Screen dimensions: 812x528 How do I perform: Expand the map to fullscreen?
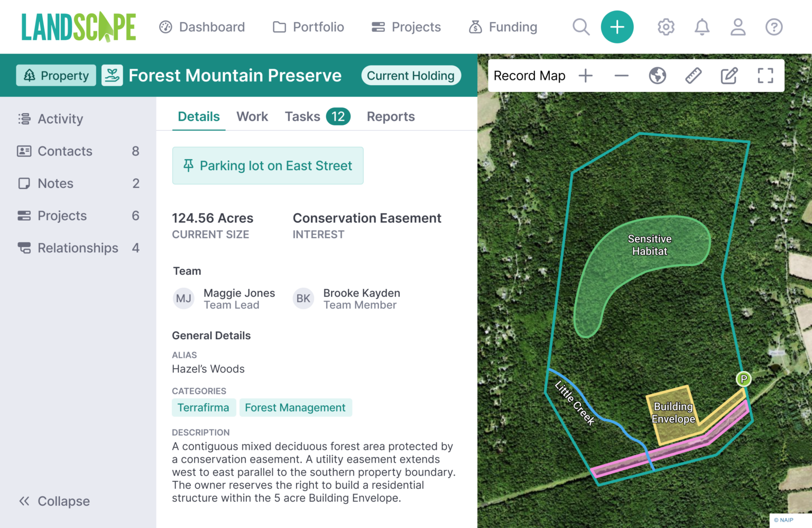click(765, 75)
